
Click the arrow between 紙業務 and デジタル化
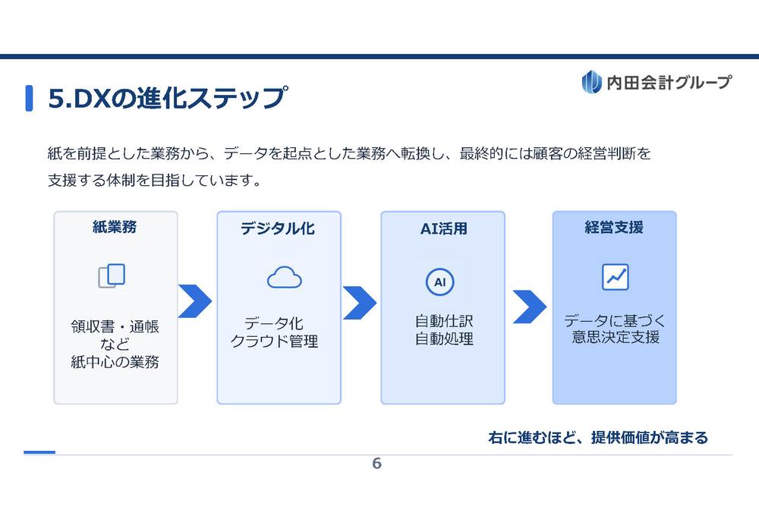point(194,301)
